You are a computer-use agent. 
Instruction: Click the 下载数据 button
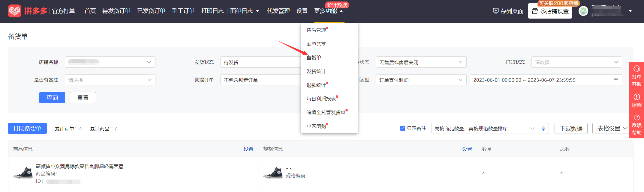571,128
